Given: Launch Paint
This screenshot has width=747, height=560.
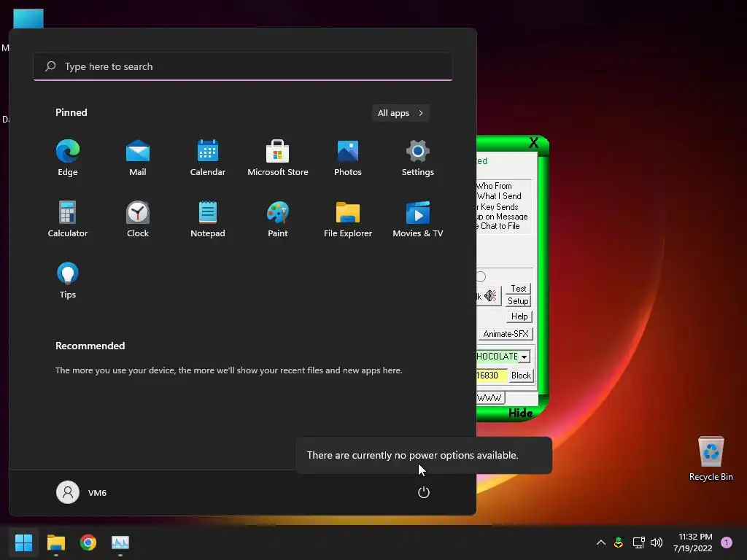Looking at the screenshot, I should point(278,219).
